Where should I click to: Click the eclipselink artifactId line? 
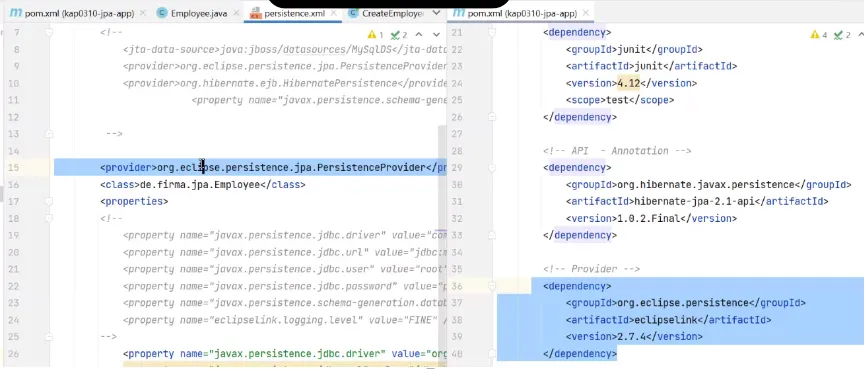pyautogui.click(x=669, y=319)
